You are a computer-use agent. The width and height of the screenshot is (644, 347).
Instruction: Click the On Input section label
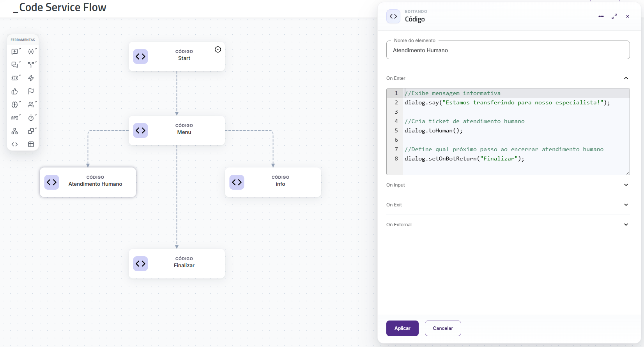point(395,185)
